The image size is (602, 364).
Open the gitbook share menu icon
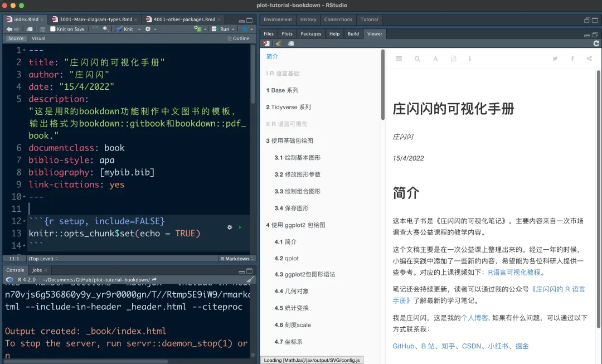click(589, 59)
